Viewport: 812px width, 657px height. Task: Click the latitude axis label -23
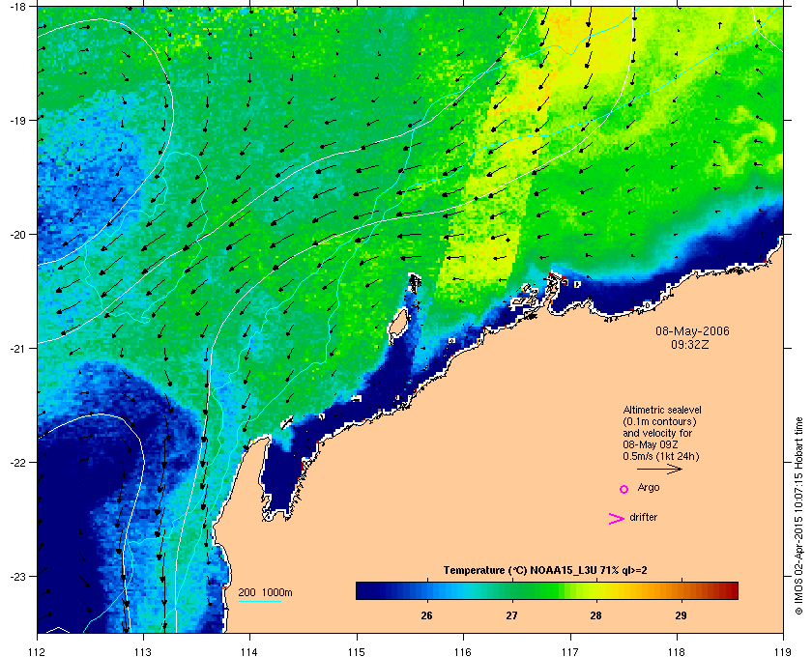pyautogui.click(x=17, y=576)
